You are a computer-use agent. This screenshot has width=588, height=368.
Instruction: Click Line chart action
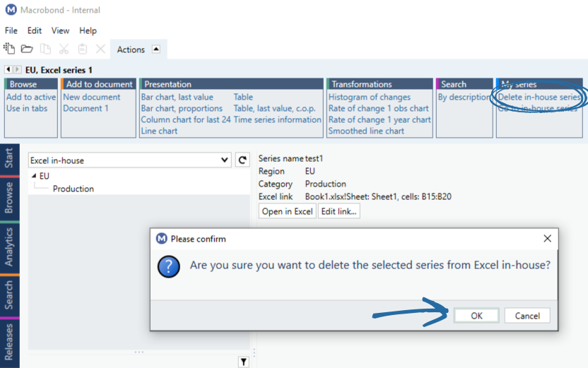click(159, 131)
